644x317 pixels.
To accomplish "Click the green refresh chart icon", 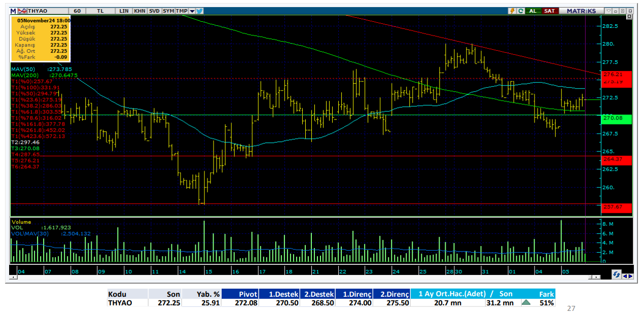I will coord(521,11).
